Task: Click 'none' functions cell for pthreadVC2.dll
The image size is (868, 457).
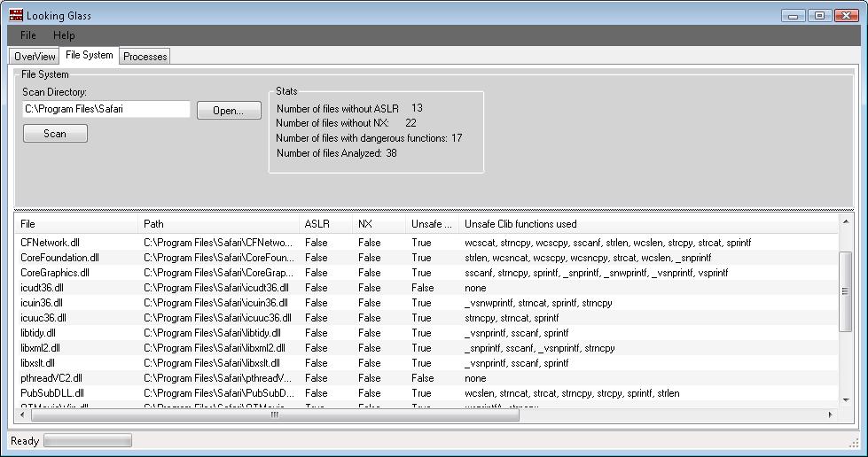Action: coord(475,378)
